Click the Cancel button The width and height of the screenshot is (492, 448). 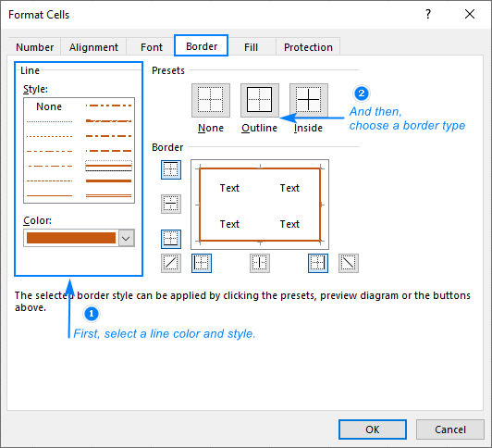click(450, 429)
